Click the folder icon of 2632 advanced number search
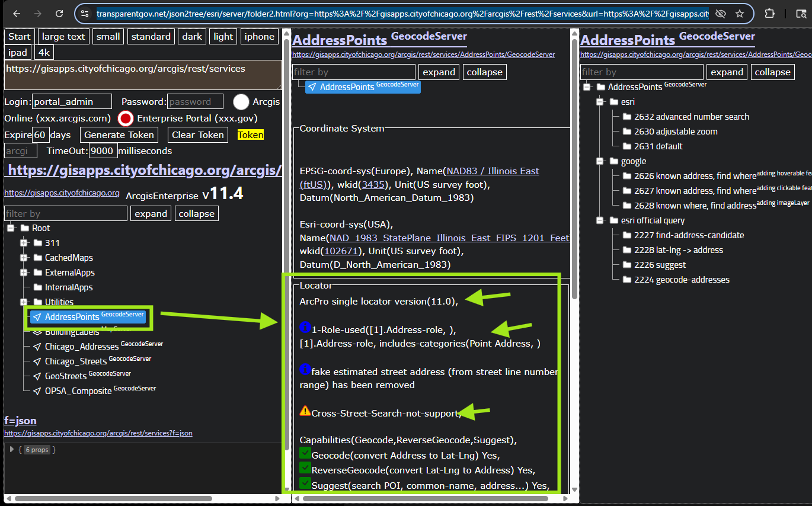 tap(627, 117)
